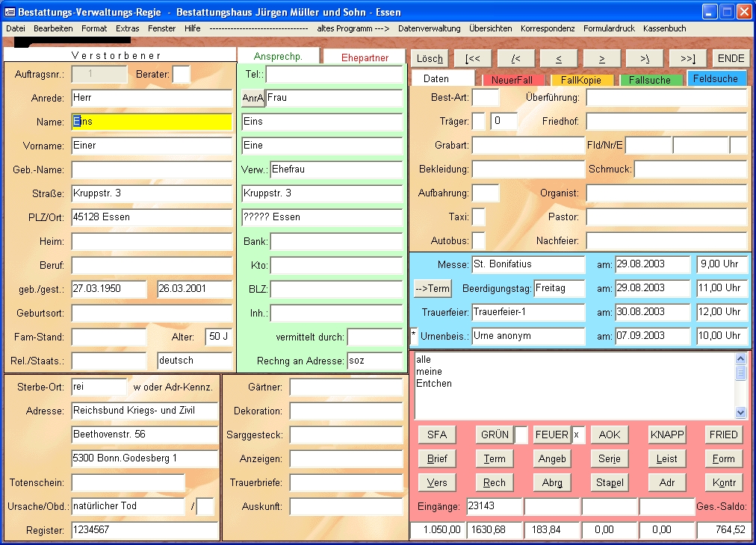Go to previous record with < button
756x545 pixels.
click(x=559, y=59)
